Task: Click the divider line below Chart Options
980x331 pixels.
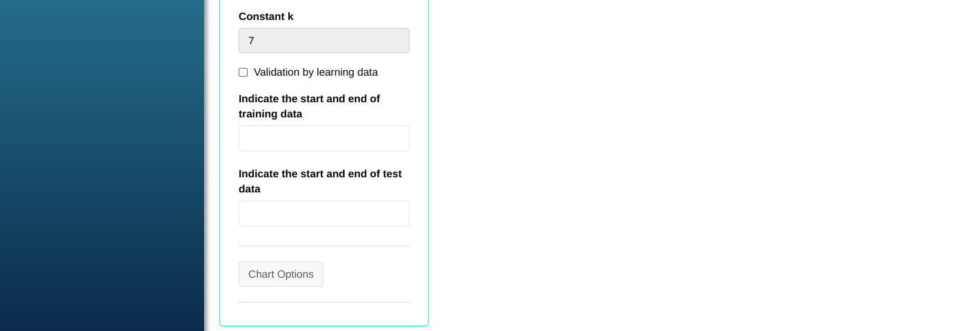Action: (x=323, y=302)
